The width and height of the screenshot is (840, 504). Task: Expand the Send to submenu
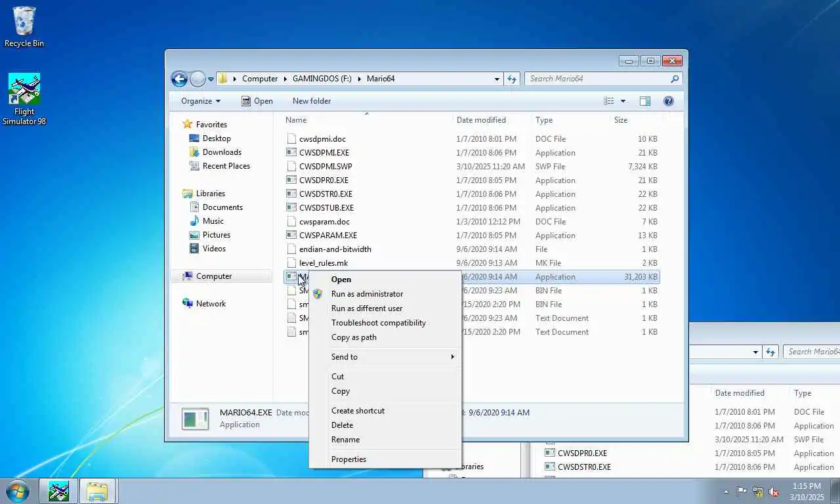tap(385, 357)
